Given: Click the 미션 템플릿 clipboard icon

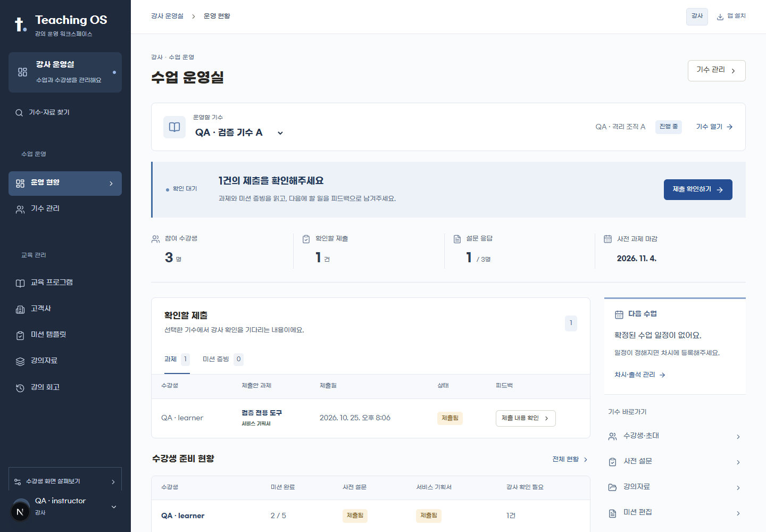Looking at the screenshot, I should [20, 335].
